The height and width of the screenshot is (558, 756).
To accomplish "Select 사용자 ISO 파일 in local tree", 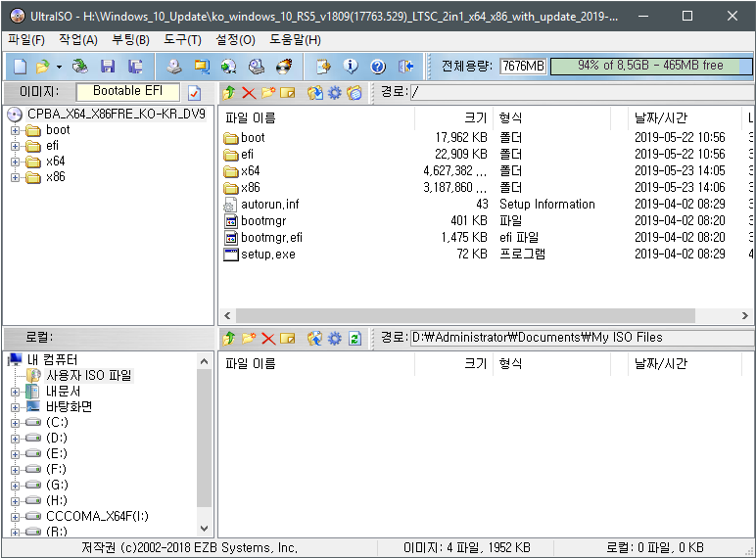I will coord(89,375).
